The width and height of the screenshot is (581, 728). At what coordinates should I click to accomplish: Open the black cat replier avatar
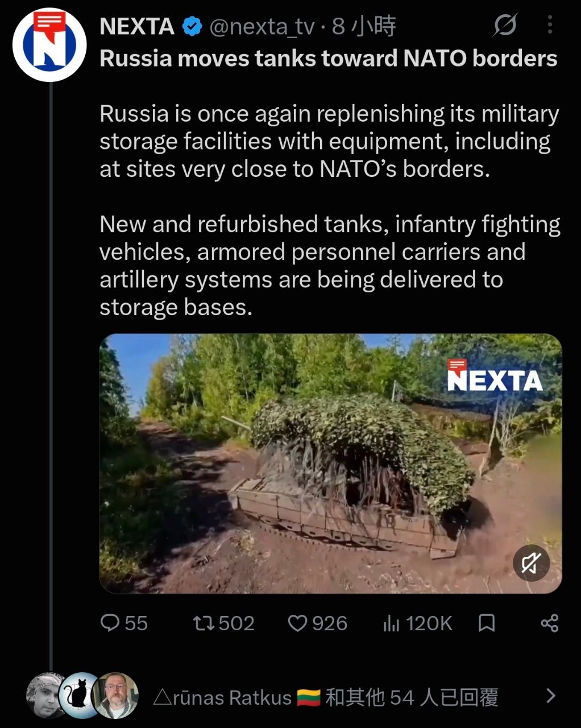pos(82,696)
